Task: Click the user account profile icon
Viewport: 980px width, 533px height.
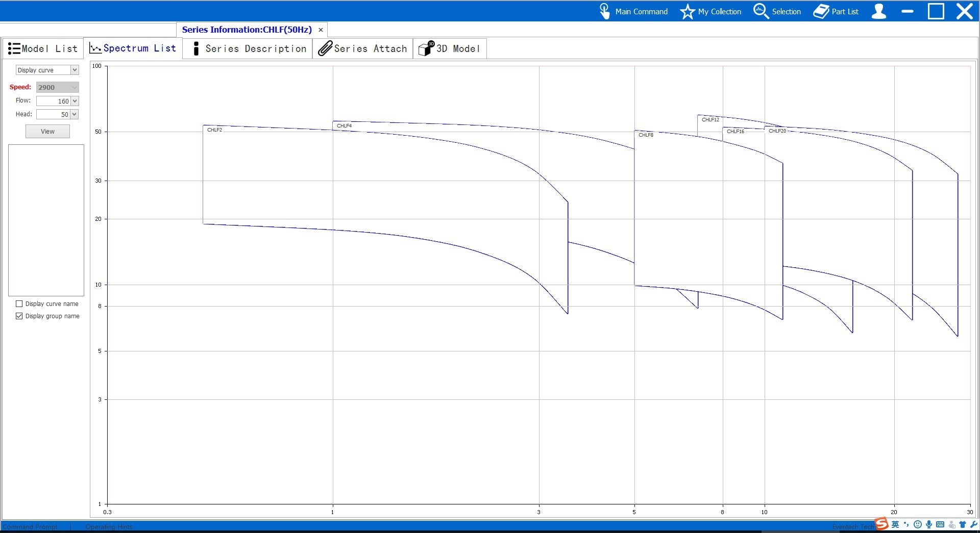Action: [878, 11]
